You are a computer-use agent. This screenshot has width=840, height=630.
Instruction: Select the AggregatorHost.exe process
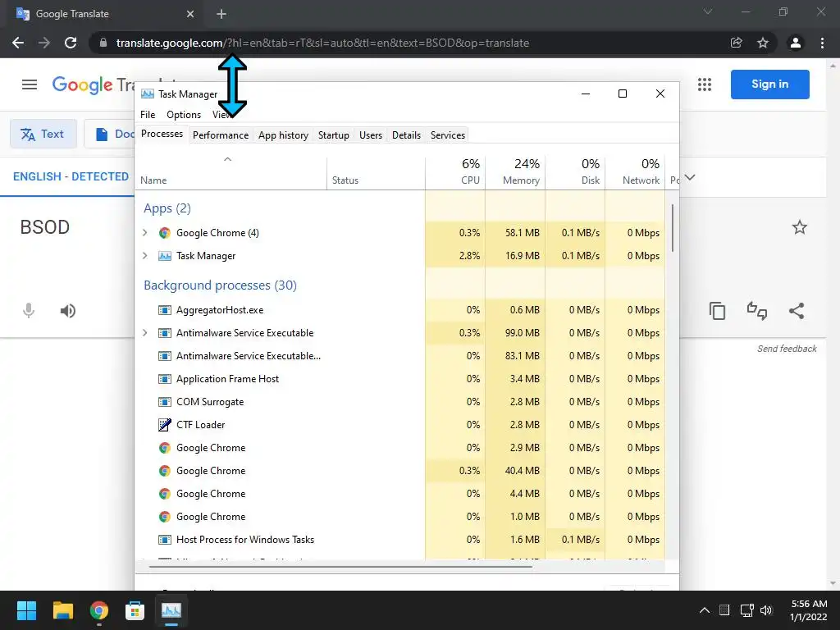coord(399,309)
